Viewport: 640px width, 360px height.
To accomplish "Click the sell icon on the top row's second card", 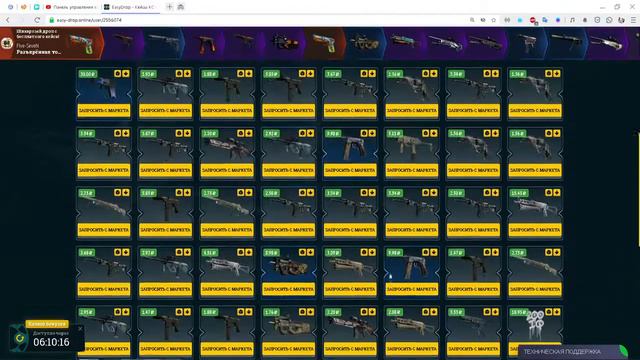I will coord(179,73).
